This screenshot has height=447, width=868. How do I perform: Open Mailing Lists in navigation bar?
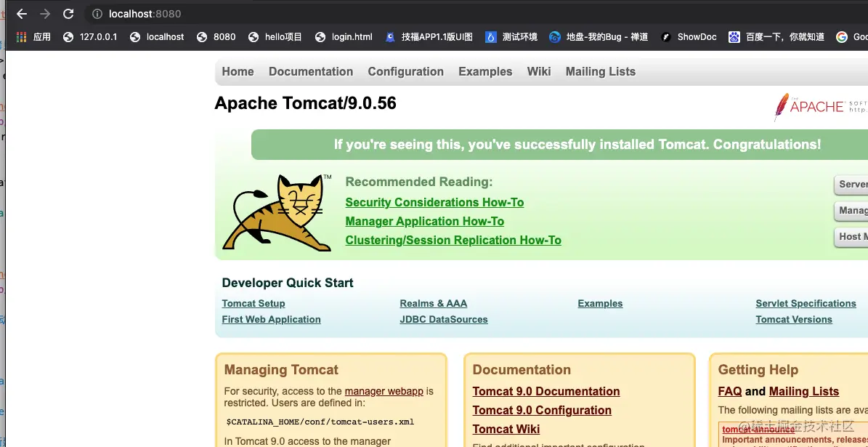click(601, 71)
